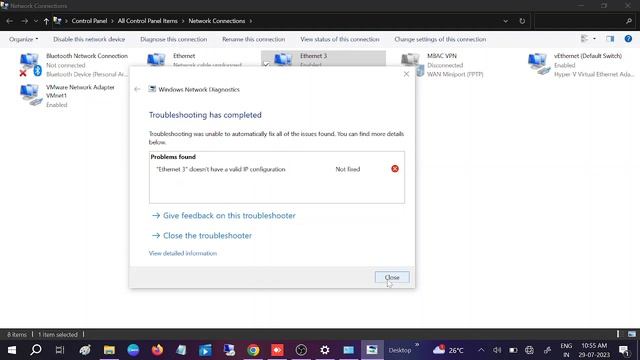Select Bluetooth Network Connection adapter icon
The image size is (640, 360).
[30, 64]
